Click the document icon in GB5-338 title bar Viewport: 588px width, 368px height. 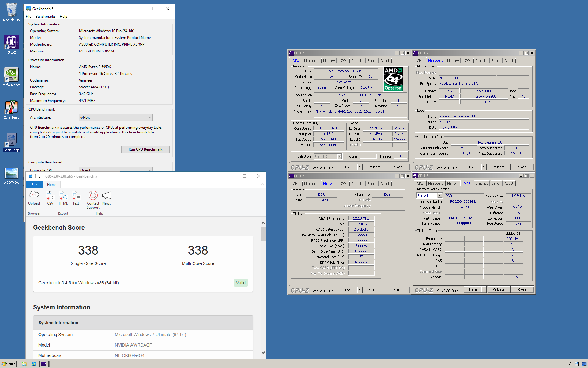31,176
